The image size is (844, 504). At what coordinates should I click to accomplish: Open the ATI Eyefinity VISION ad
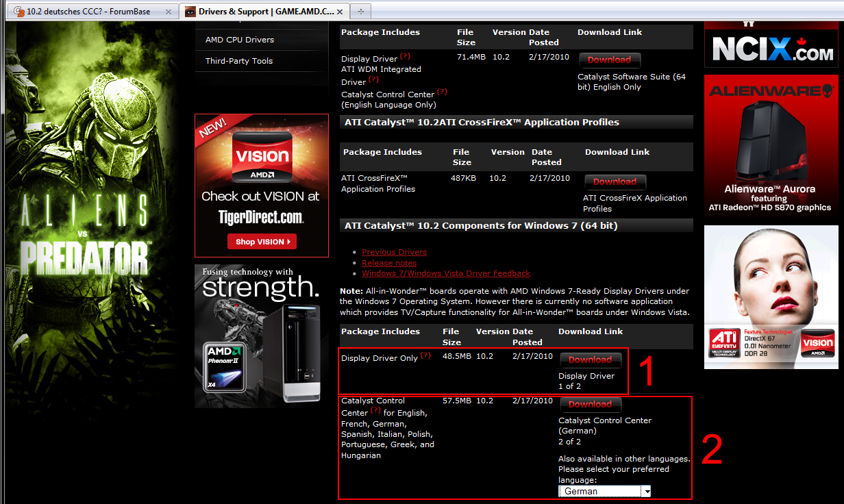[771, 297]
